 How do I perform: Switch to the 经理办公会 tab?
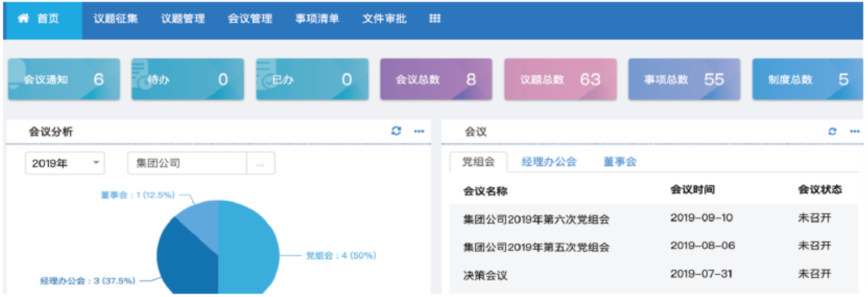point(549,162)
